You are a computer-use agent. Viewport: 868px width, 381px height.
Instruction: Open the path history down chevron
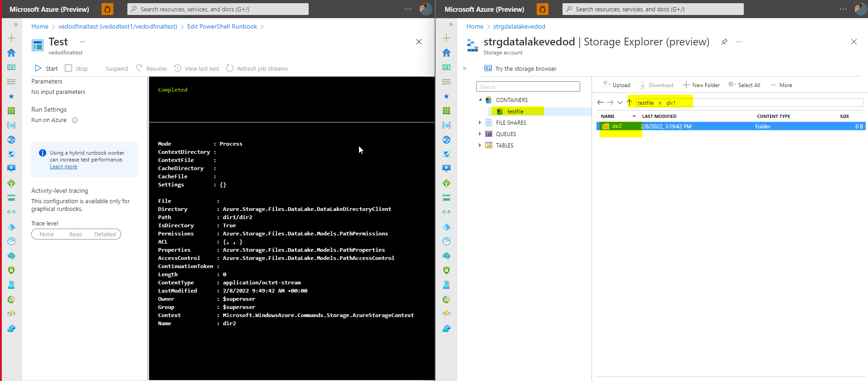620,103
